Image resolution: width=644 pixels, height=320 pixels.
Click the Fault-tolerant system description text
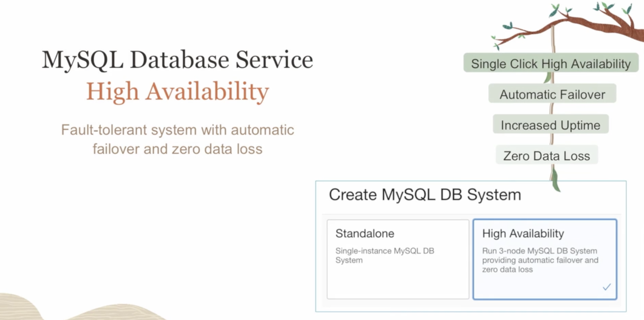pos(178,139)
